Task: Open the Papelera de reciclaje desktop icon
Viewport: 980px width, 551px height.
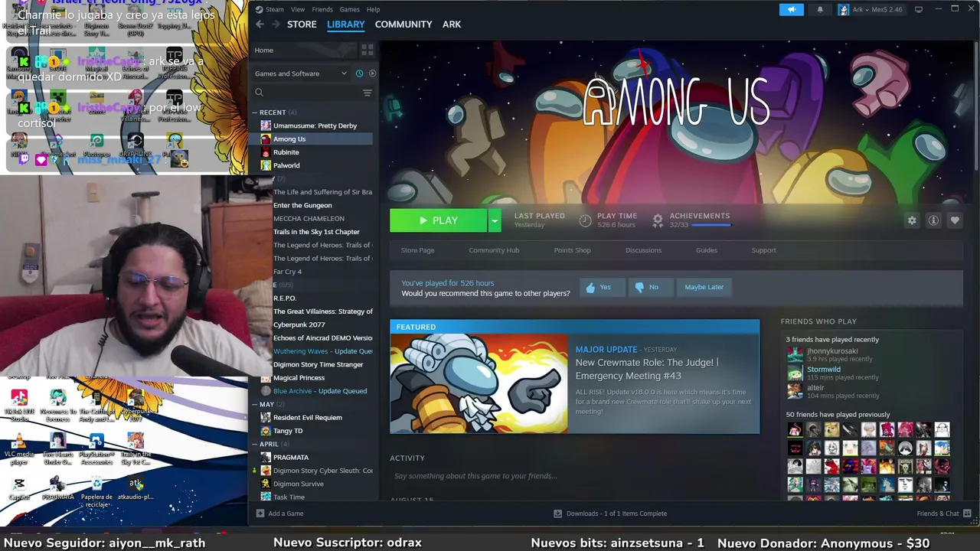Action: pos(96,491)
